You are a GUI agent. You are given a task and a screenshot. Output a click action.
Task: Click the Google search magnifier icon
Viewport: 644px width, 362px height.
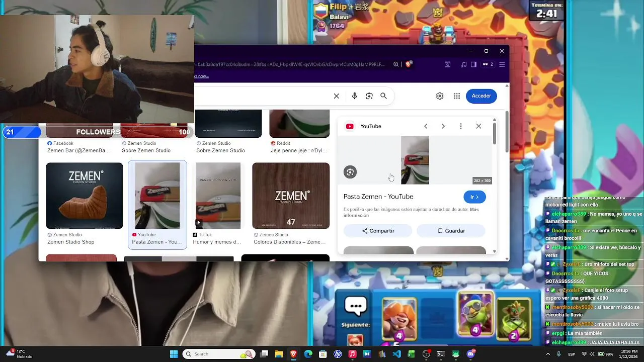click(383, 96)
